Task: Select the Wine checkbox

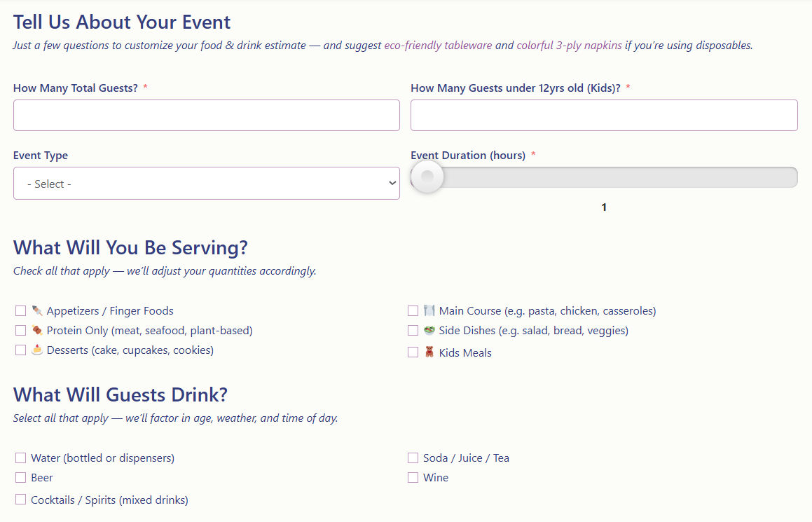Action: [x=413, y=477]
